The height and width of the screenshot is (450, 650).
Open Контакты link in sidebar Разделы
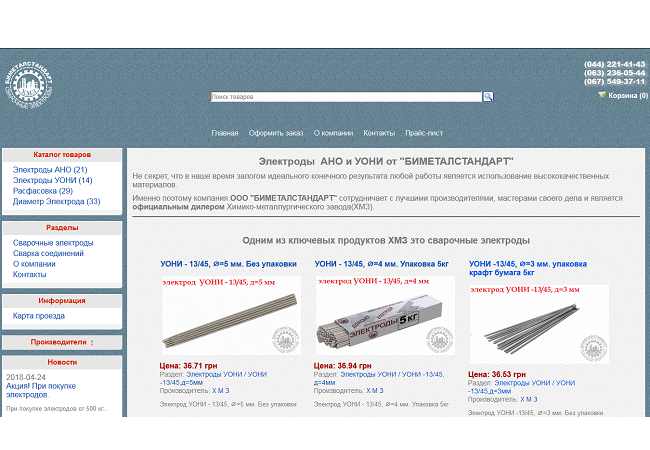pos(29,274)
